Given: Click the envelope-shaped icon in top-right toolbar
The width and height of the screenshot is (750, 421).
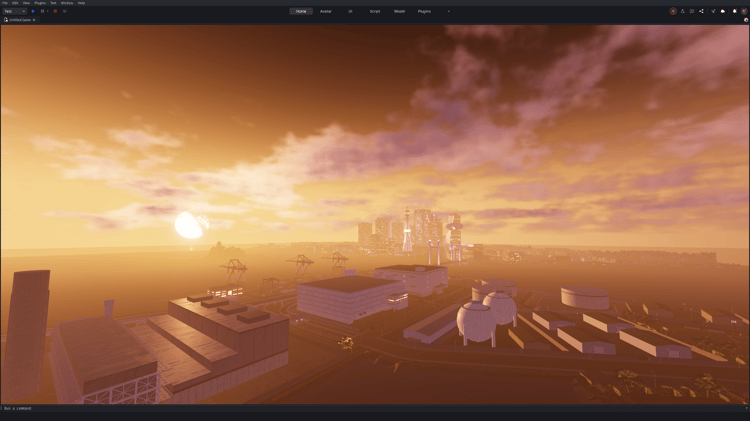Looking at the screenshot, I should tap(692, 11).
